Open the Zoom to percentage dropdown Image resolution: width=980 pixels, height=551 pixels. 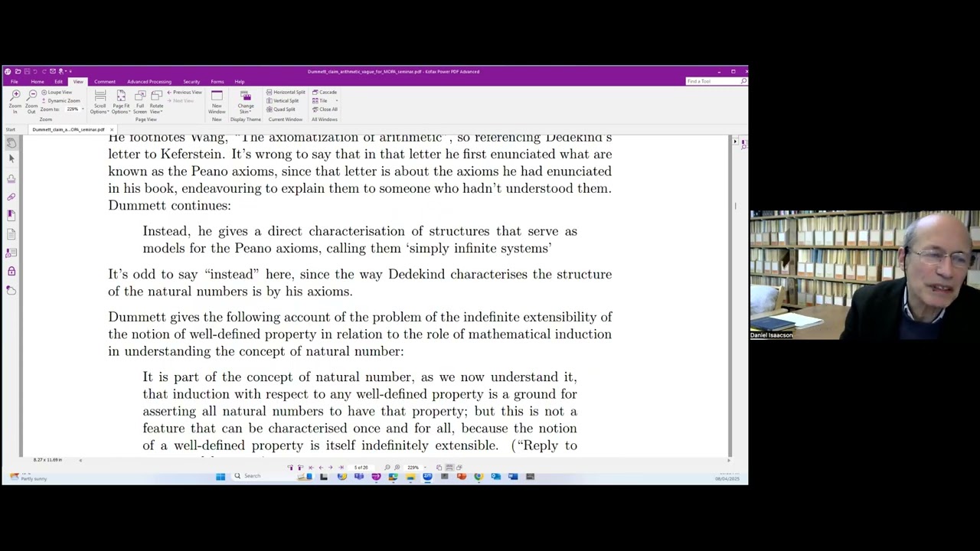[x=83, y=109]
